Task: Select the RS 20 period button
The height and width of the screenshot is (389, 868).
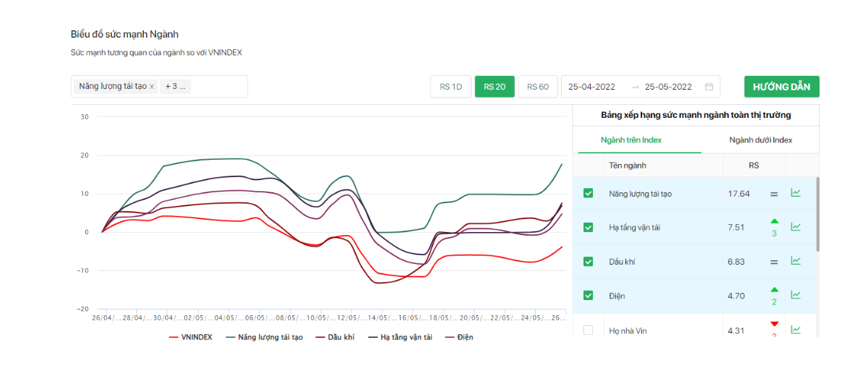Action: pos(495,87)
